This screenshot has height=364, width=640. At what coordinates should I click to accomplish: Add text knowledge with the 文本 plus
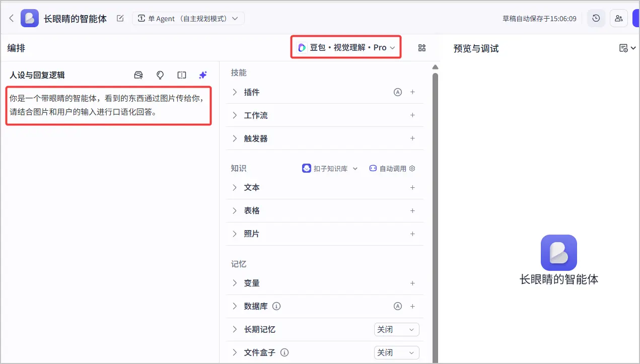(x=412, y=187)
